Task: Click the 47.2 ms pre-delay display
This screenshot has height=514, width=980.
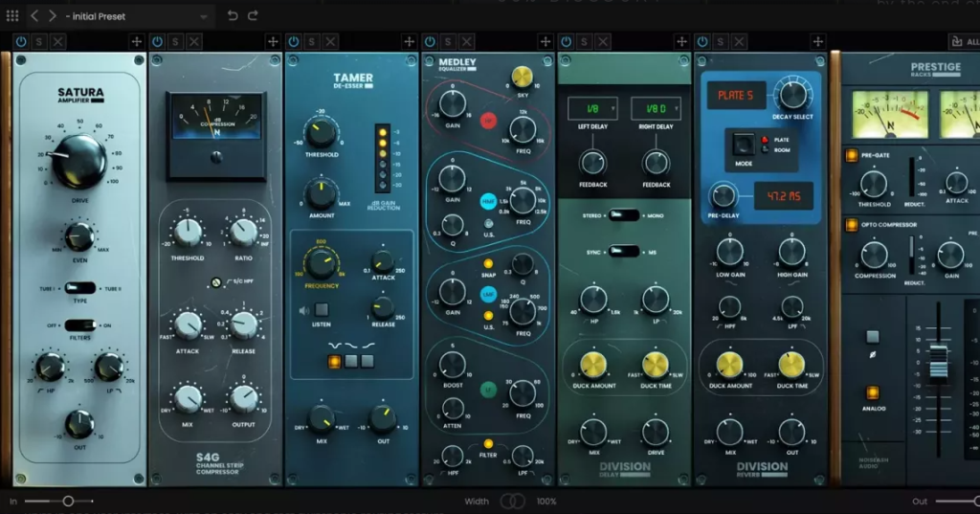Action: tap(784, 196)
